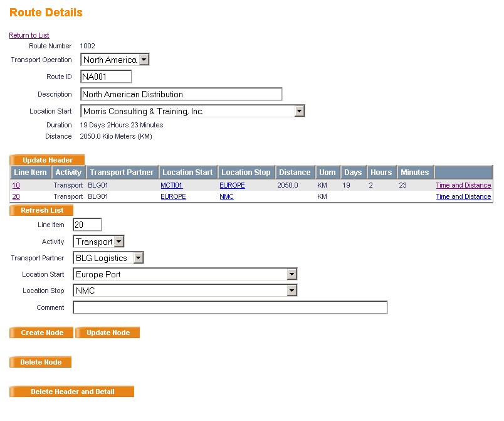Click the Update Node button
The height and width of the screenshot is (421, 504).
[x=108, y=333]
